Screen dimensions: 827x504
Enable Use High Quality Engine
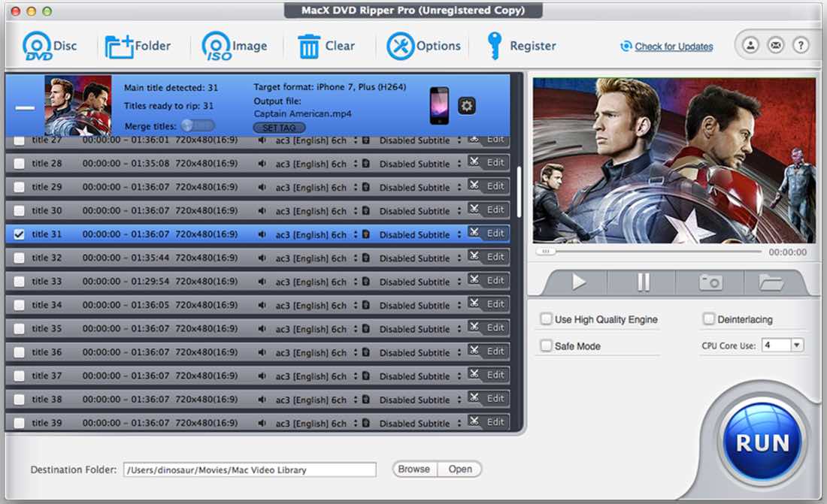coord(546,319)
